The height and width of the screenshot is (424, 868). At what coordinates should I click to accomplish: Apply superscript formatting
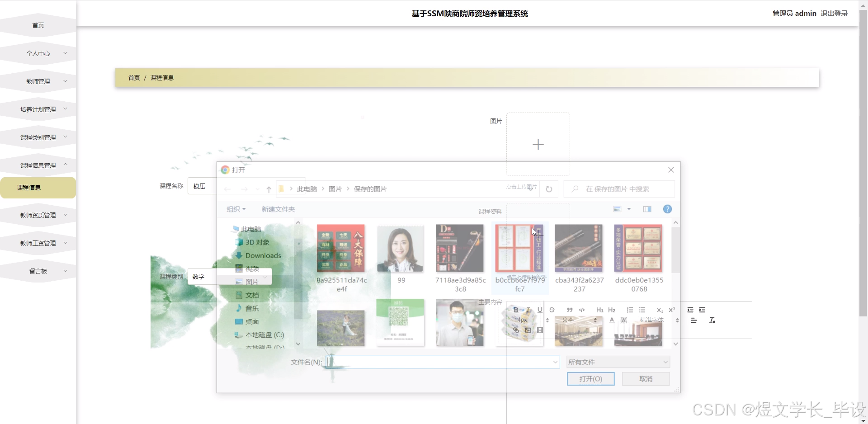[x=672, y=310]
